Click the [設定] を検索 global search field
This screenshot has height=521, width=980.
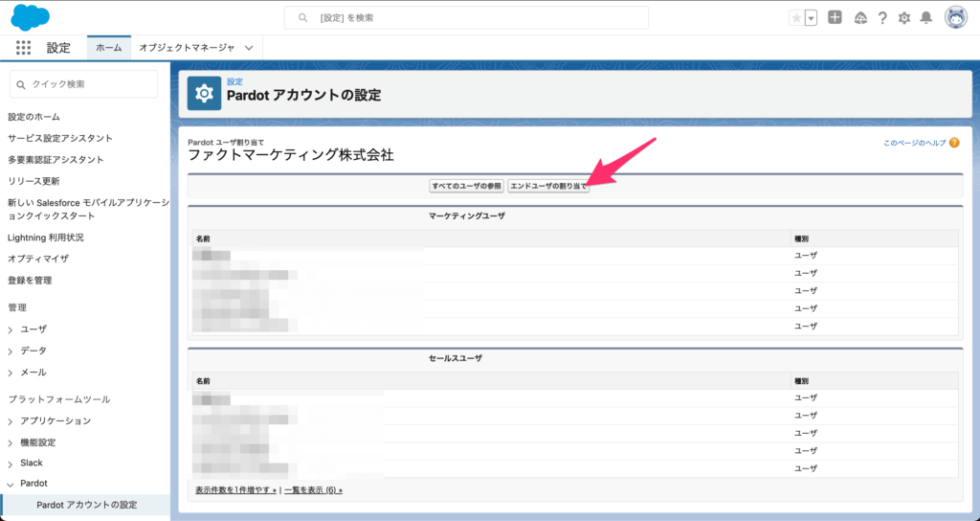coord(466,18)
